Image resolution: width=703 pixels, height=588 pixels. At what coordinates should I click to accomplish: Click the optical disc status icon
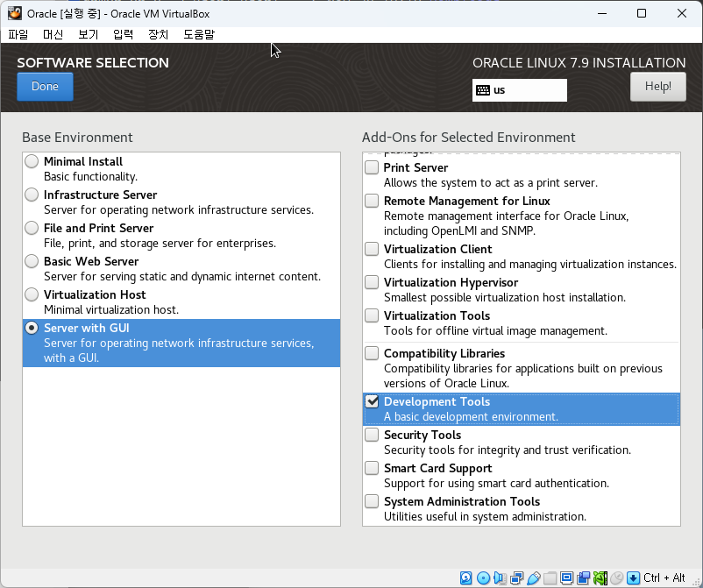(483, 577)
